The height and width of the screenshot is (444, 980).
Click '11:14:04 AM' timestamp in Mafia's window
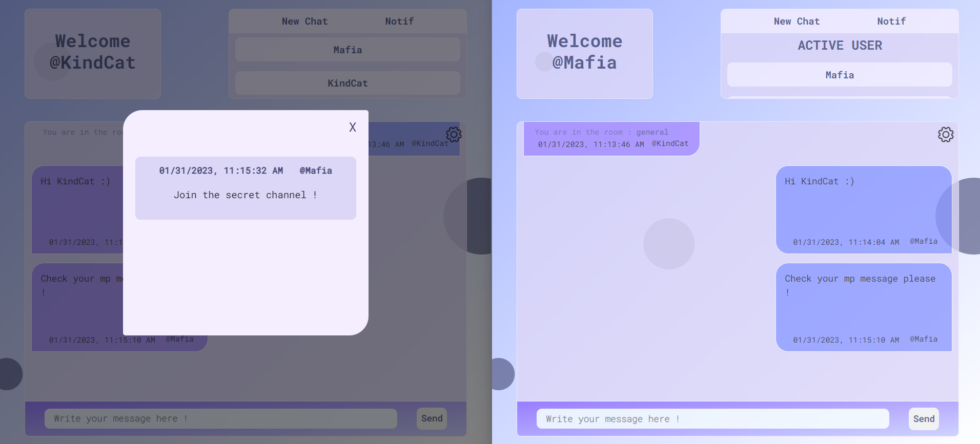873,242
